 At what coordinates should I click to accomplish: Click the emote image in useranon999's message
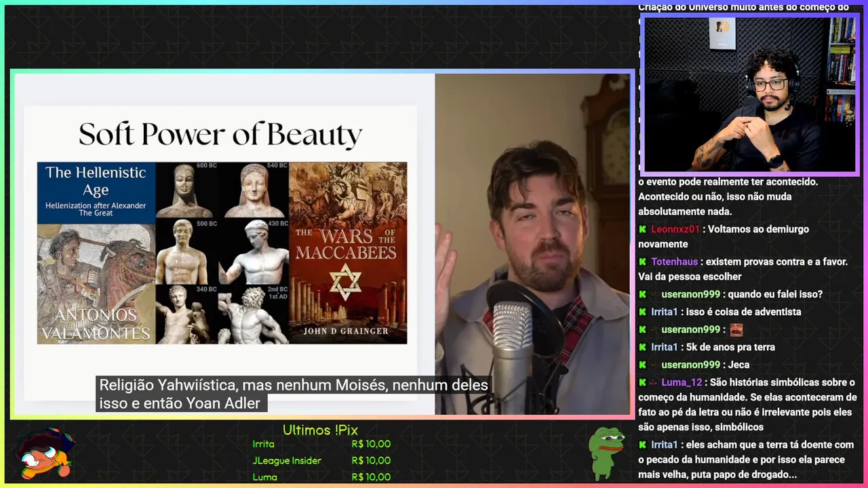pyautogui.click(x=736, y=330)
